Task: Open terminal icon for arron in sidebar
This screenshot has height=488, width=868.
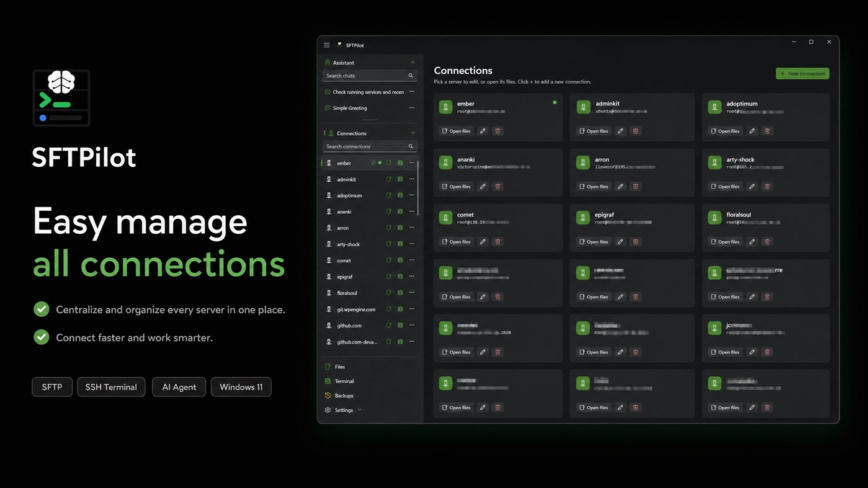Action: pyautogui.click(x=400, y=228)
